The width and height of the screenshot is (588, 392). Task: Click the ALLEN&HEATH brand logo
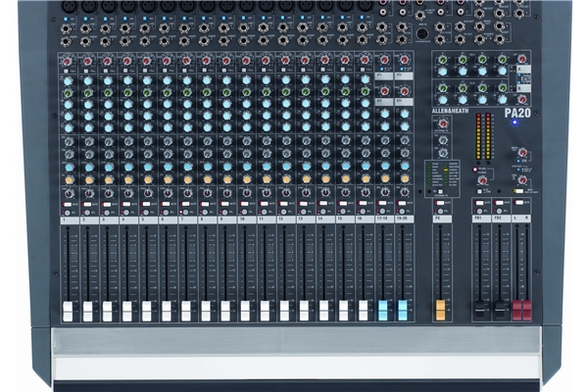coord(450,111)
